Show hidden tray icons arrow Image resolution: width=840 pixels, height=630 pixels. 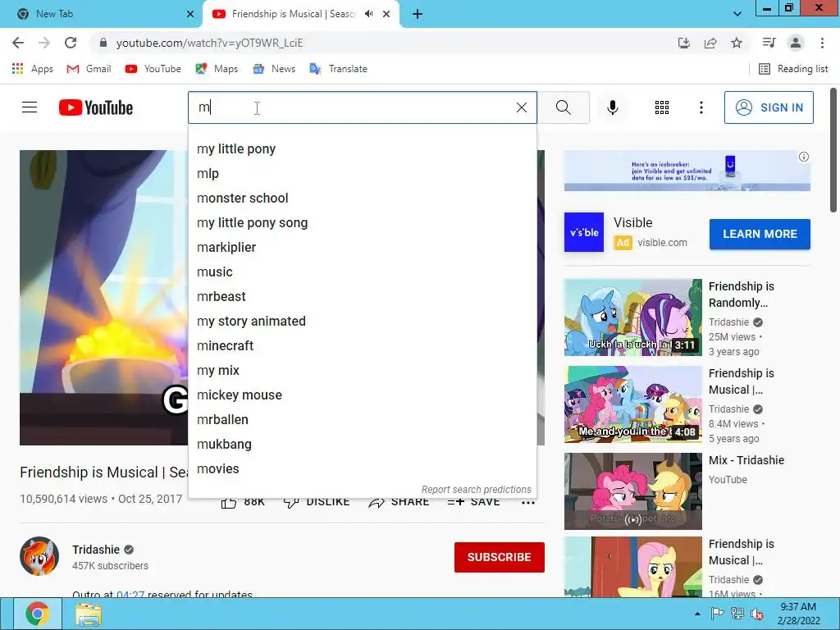(x=697, y=614)
